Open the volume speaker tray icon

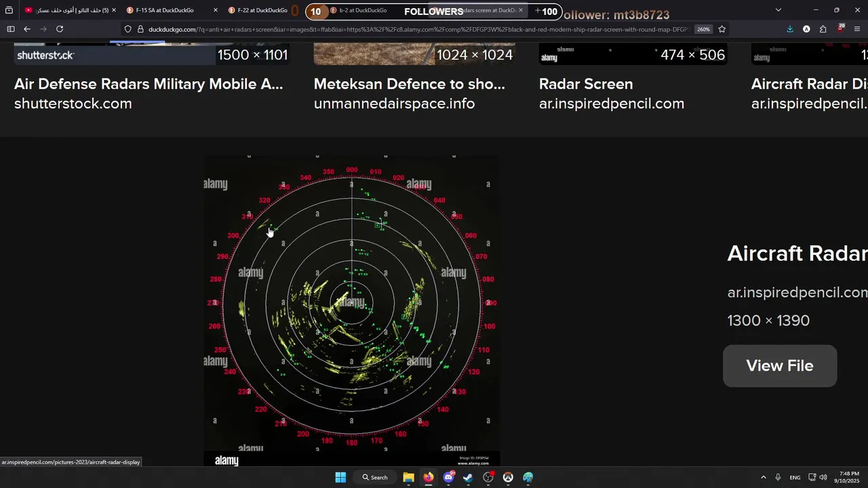point(823,477)
